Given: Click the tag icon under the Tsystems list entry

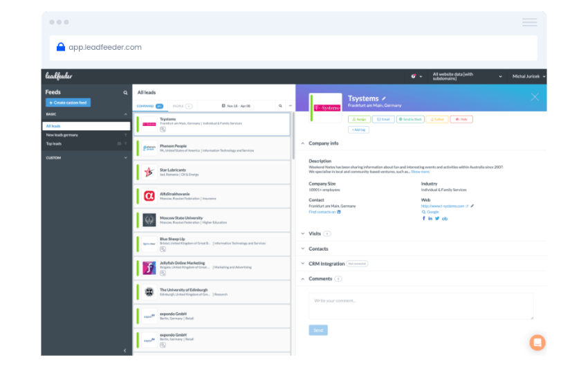Looking at the screenshot, I should point(163,129).
